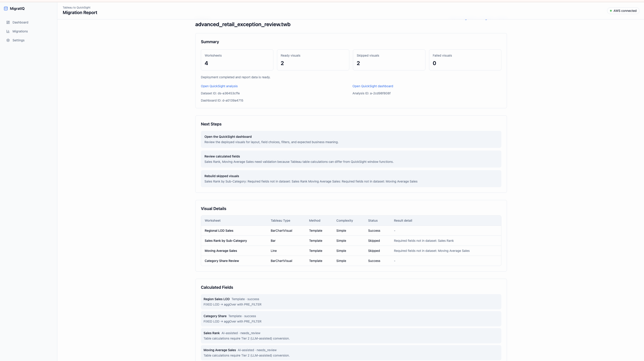Click Category Share calculated field entry
Image resolution: width=644 pixels, height=361 pixels.
[x=351, y=319]
